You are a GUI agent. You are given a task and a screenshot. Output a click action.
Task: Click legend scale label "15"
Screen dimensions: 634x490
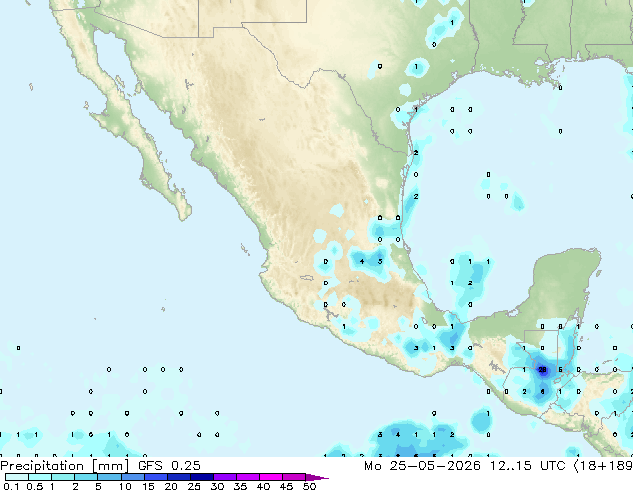click(148, 486)
